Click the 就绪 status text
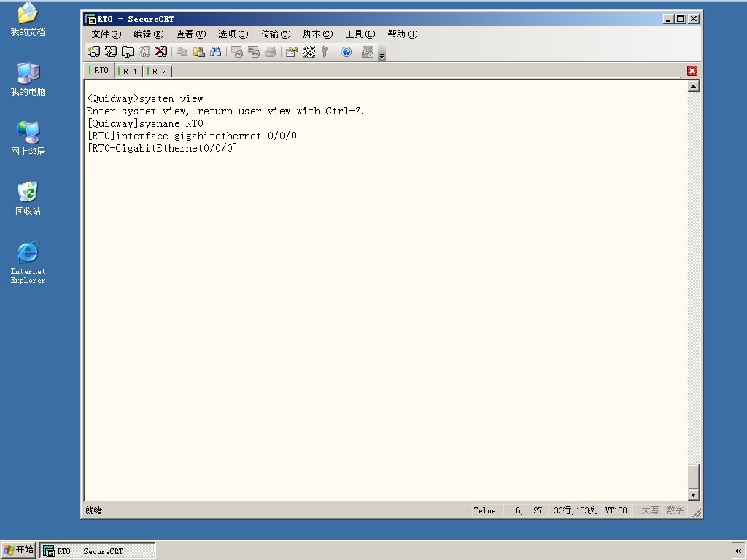Screen dimensions: 747x560 point(94,510)
